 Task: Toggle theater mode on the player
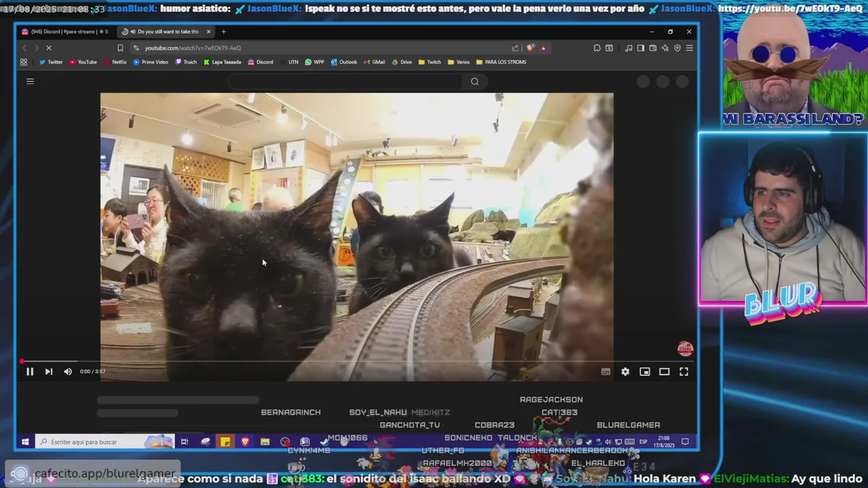tap(665, 371)
